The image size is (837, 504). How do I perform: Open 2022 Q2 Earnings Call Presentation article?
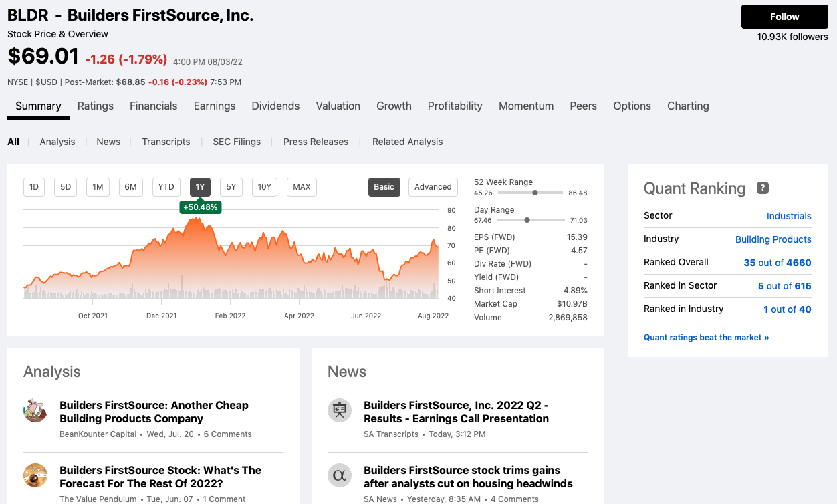[x=457, y=412]
